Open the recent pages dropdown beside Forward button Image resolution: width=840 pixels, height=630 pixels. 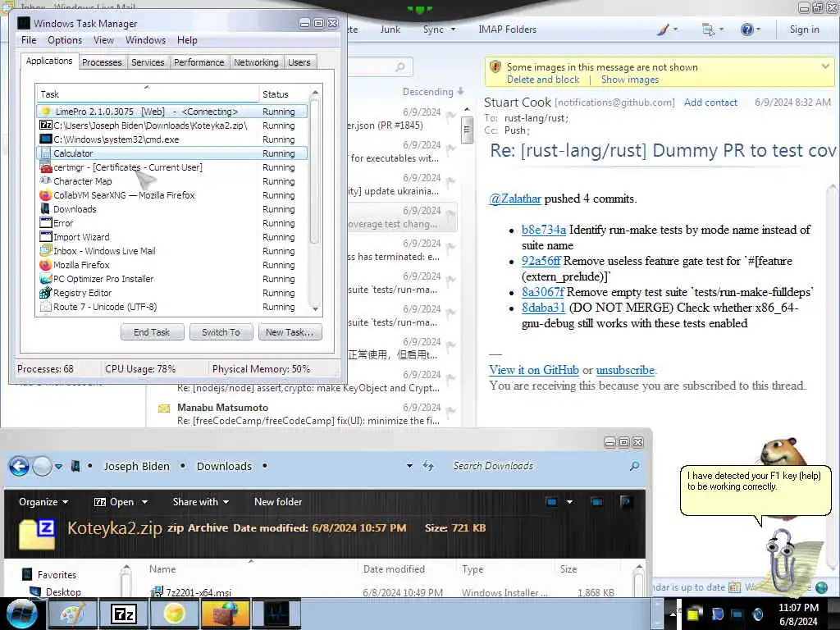(58, 467)
